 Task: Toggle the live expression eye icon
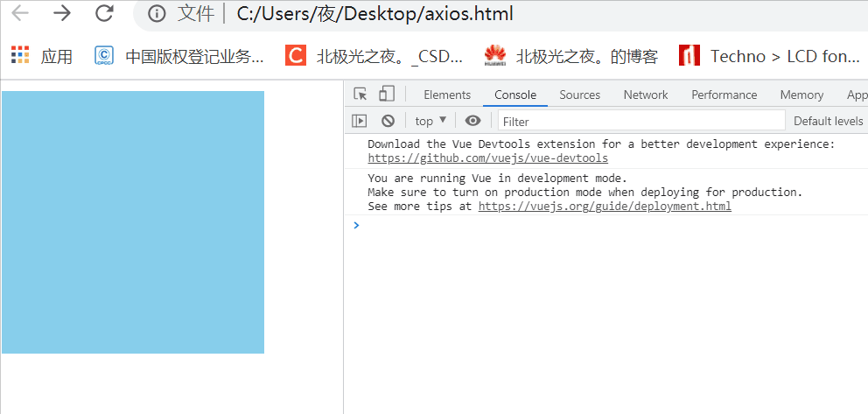(x=472, y=121)
